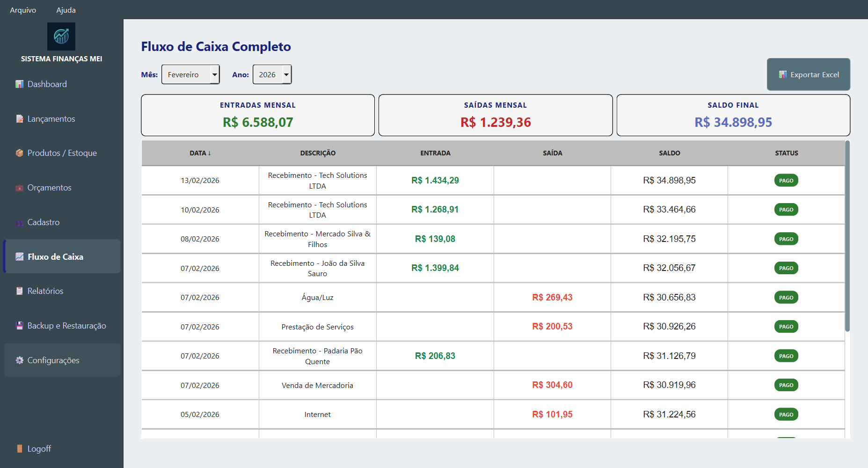Click the Produtos / Estoque box icon

click(x=19, y=153)
